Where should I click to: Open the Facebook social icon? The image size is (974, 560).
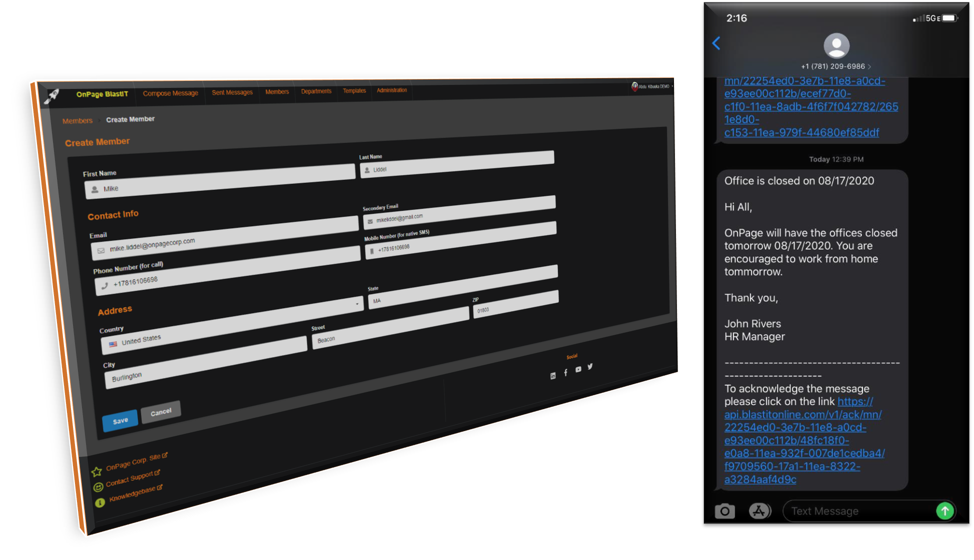(x=565, y=372)
